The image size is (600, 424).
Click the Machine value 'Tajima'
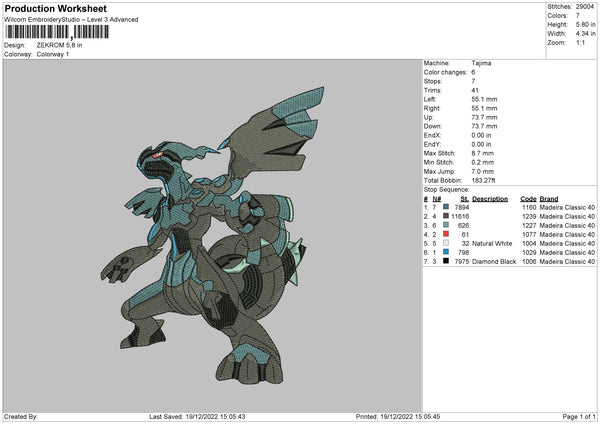tap(481, 63)
